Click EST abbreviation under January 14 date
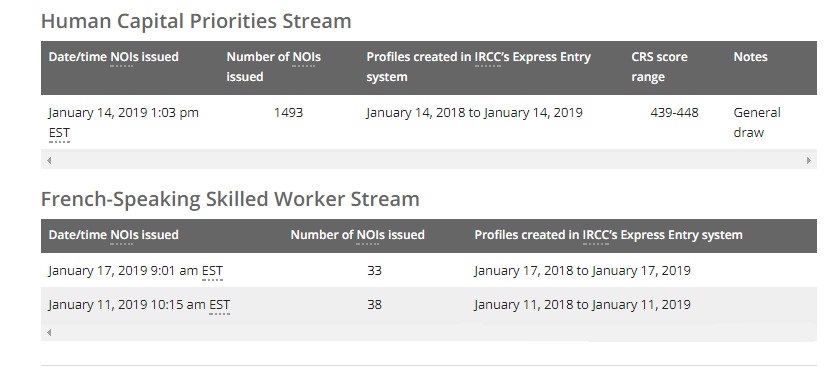Image resolution: width=840 pixels, height=369 pixels. (59, 133)
